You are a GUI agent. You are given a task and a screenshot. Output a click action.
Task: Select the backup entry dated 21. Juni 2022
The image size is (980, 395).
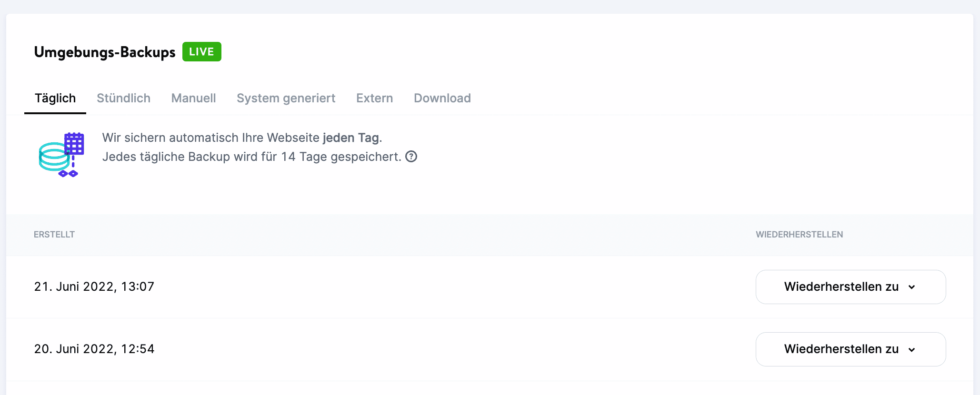(94, 286)
